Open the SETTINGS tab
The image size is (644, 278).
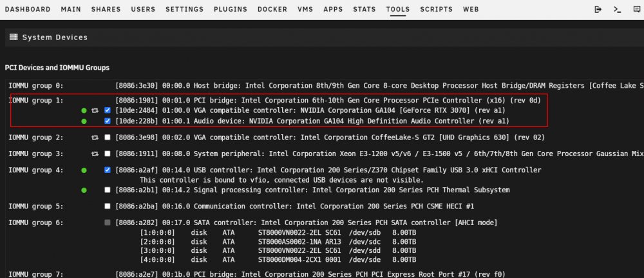pos(184,9)
